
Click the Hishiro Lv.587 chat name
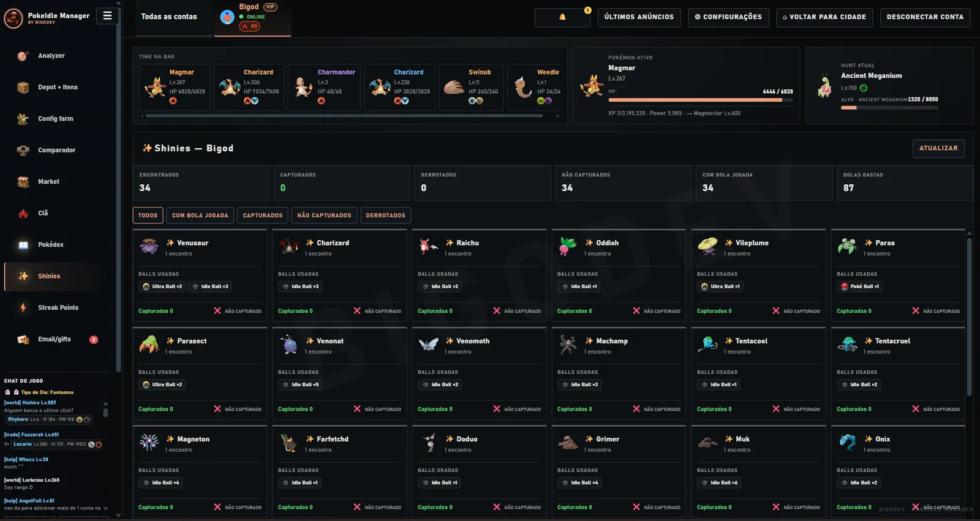[x=39, y=403]
